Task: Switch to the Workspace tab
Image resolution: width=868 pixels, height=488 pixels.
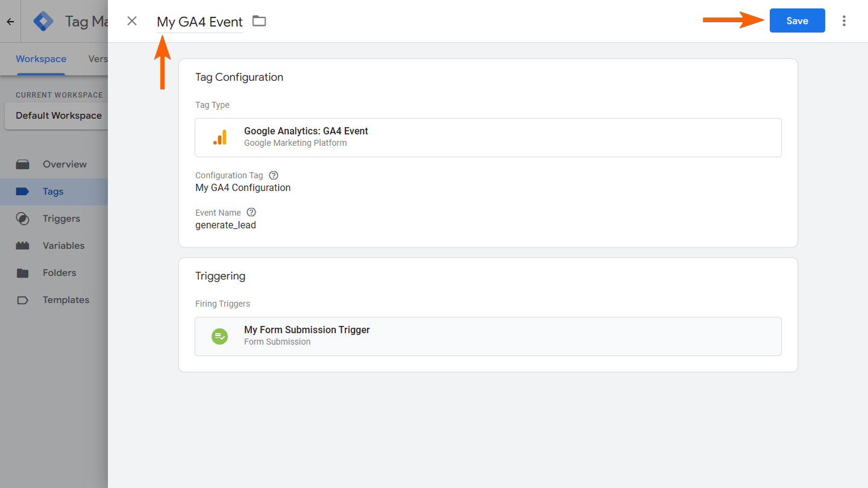Action: coord(41,59)
